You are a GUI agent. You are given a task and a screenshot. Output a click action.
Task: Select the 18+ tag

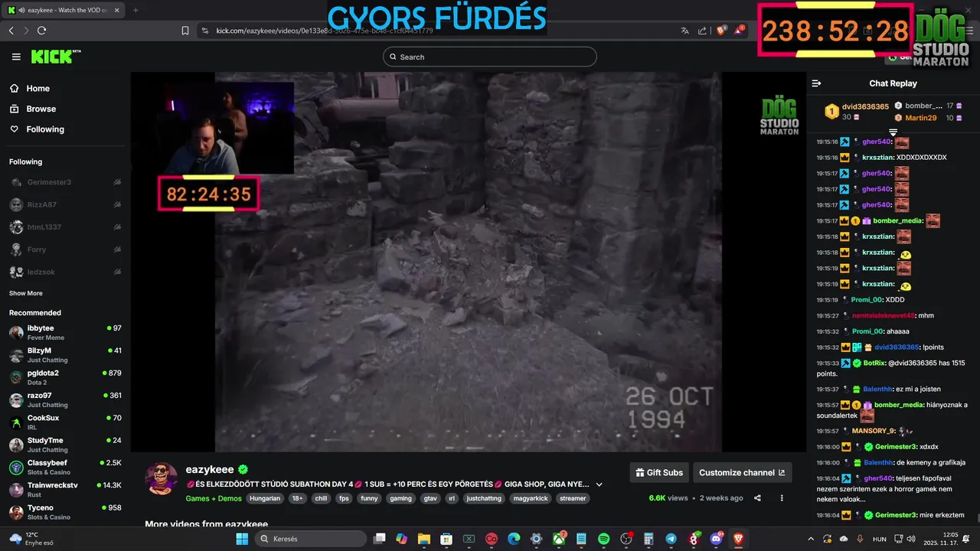297,498
